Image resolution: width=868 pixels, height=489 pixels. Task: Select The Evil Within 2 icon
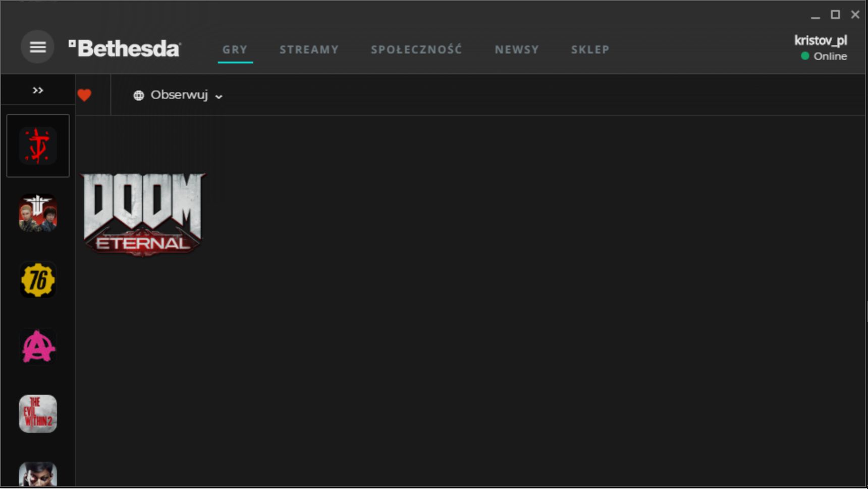pos(38,414)
